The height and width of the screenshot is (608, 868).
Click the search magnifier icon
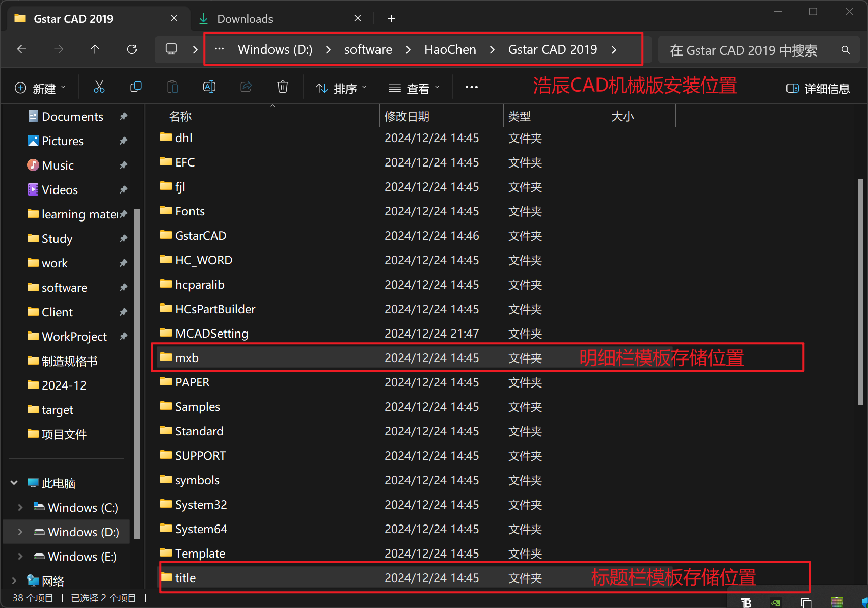pyautogui.click(x=846, y=50)
